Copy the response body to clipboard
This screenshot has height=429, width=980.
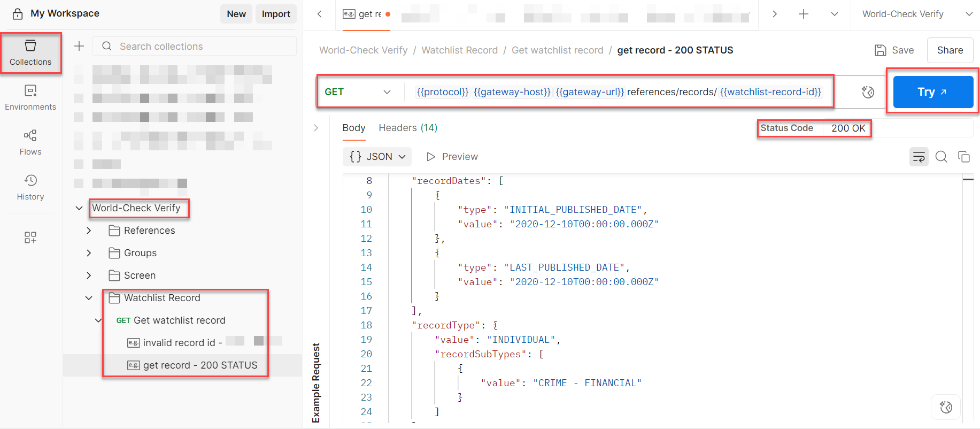click(964, 157)
